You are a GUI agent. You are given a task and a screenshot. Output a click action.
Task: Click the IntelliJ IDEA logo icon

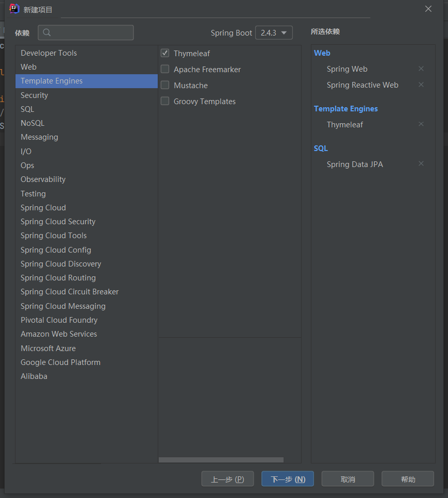14,9
